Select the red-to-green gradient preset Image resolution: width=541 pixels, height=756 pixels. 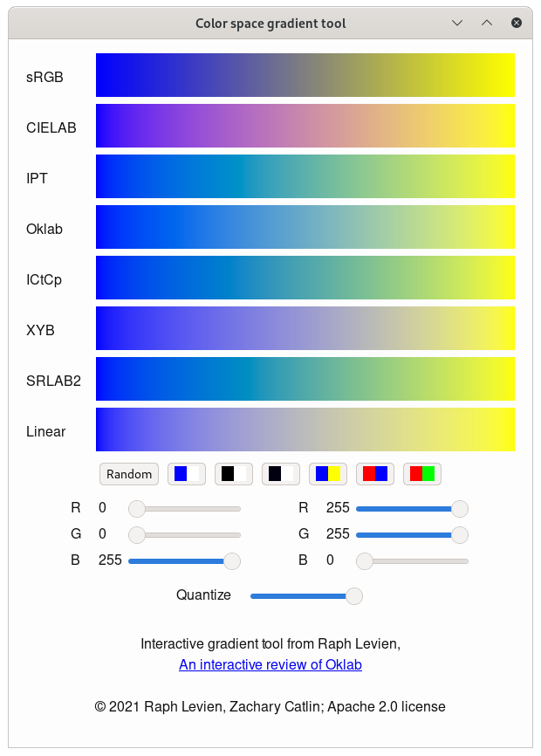pos(421,474)
